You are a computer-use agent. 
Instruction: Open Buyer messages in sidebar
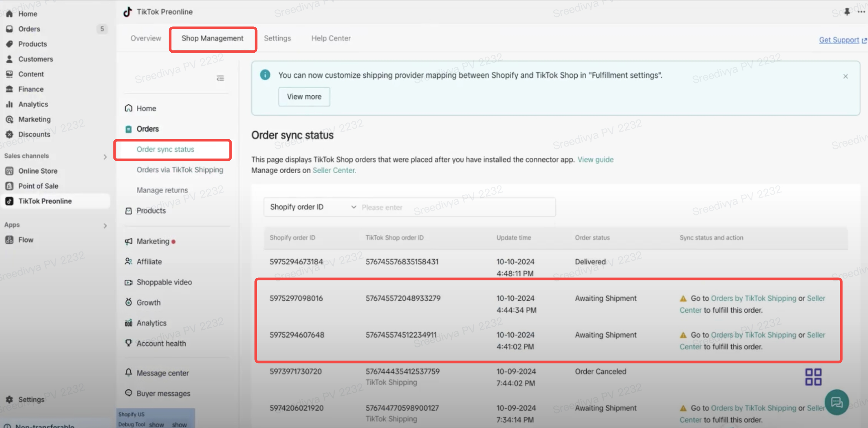(163, 393)
